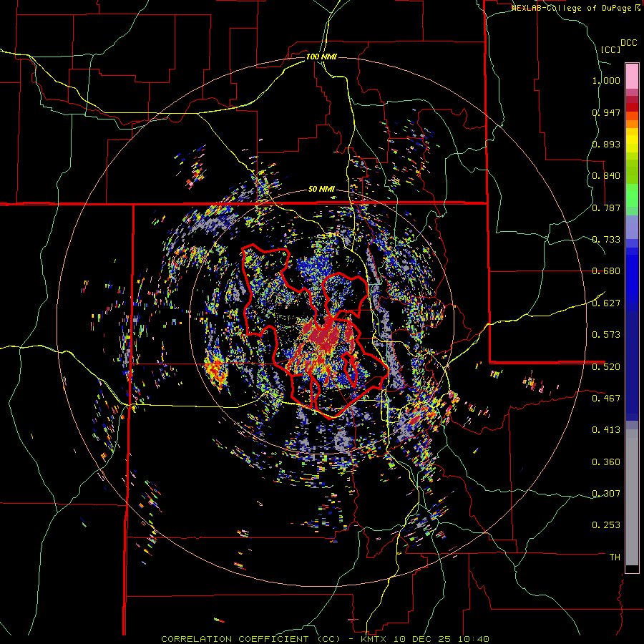Click the 0.893 legend value
This screenshot has height=644, width=644.
(606, 144)
